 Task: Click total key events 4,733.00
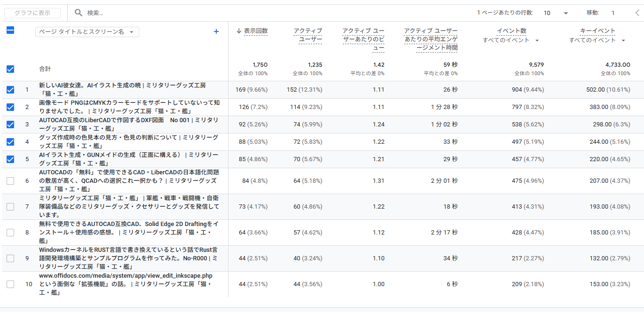tap(618, 65)
